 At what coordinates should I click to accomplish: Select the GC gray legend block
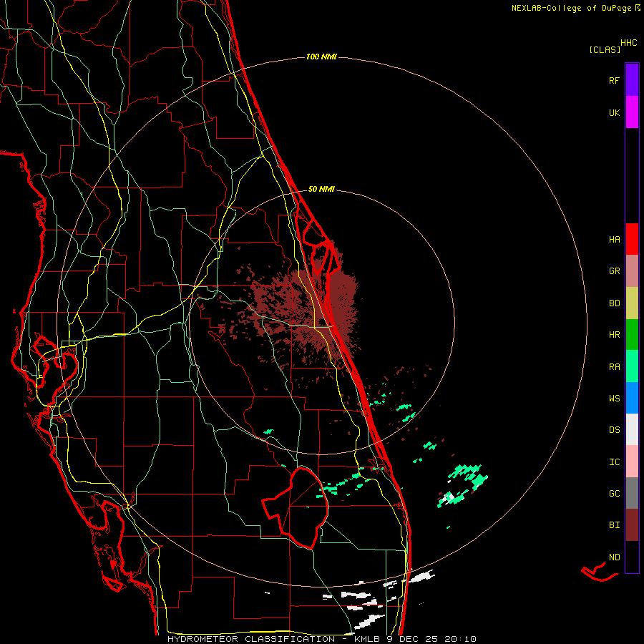[x=632, y=493]
